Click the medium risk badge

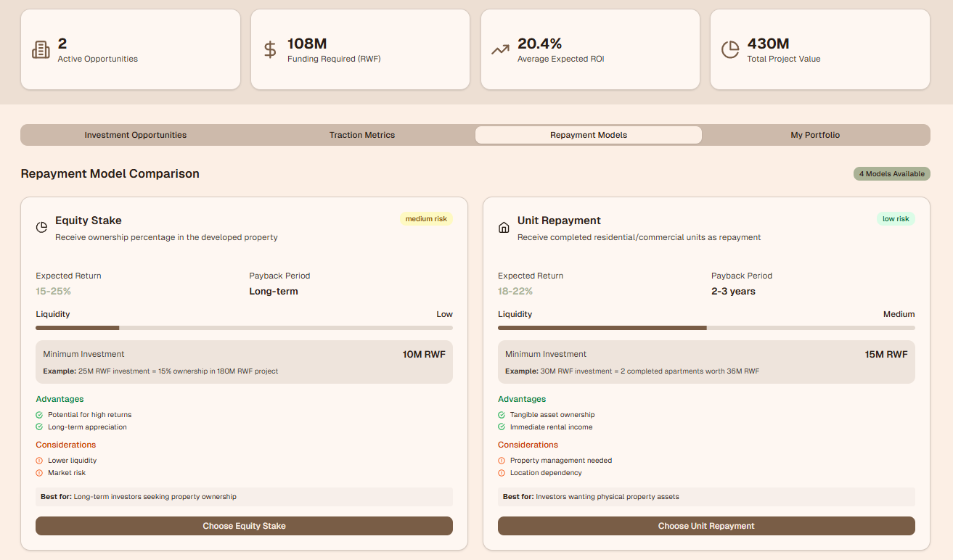[x=426, y=219]
